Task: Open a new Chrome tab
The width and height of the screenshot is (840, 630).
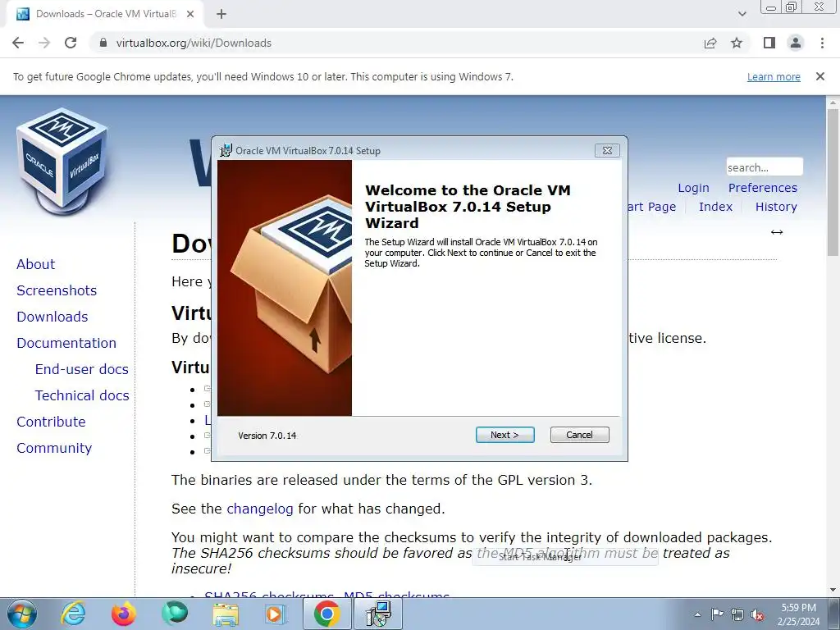Action: point(221,14)
